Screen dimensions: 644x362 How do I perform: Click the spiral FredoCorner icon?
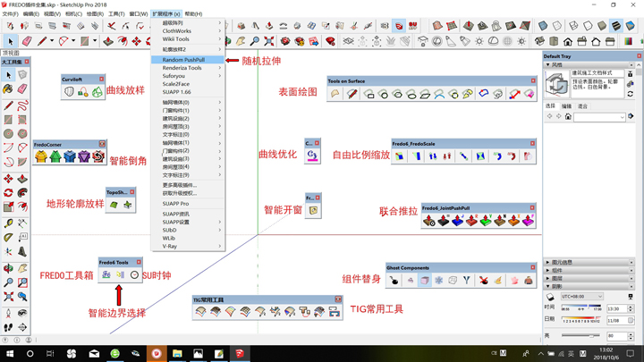click(98, 156)
